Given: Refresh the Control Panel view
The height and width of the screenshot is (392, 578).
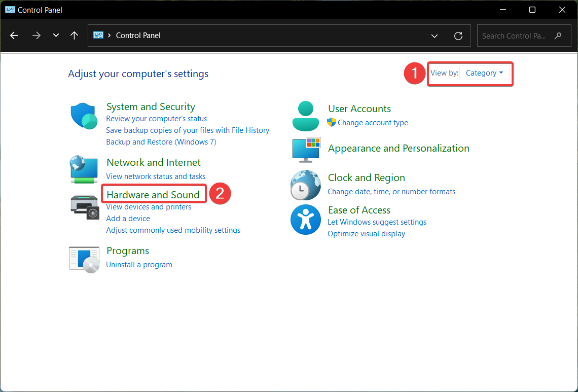Looking at the screenshot, I should pyautogui.click(x=458, y=36).
